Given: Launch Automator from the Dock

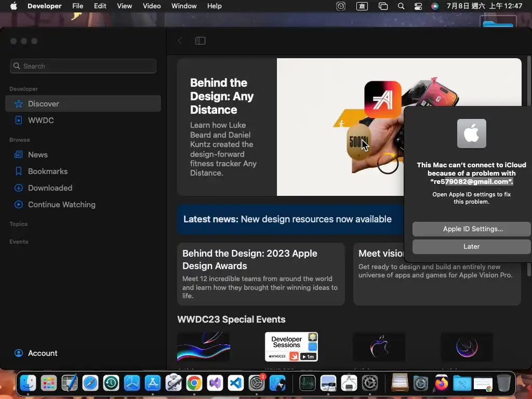Looking at the screenshot, I should [174, 383].
